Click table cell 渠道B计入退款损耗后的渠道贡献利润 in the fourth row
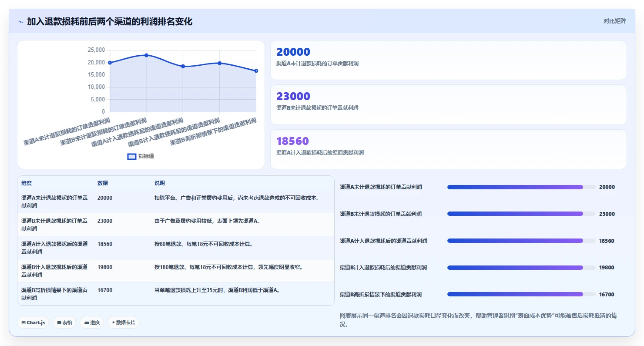The image size is (644, 346). 55,271
